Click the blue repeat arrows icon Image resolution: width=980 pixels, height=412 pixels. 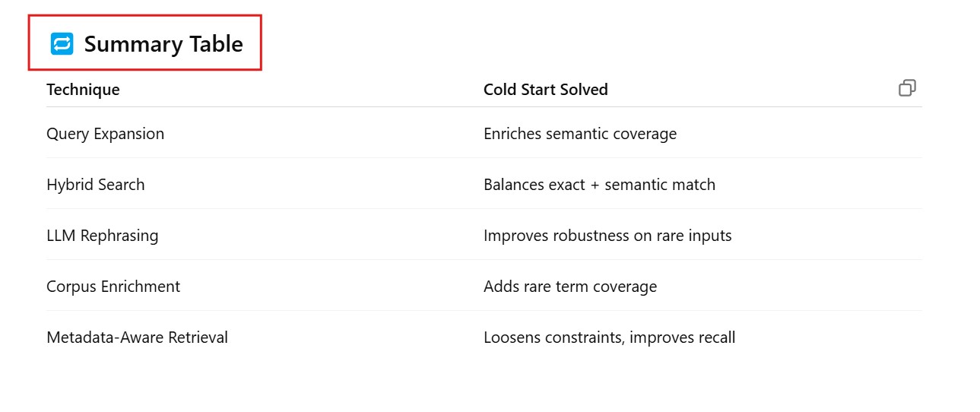pos(62,44)
